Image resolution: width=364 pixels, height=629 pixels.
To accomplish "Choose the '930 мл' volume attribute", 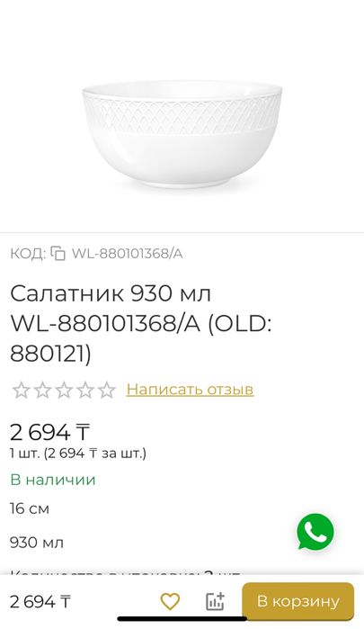I will (x=37, y=543).
